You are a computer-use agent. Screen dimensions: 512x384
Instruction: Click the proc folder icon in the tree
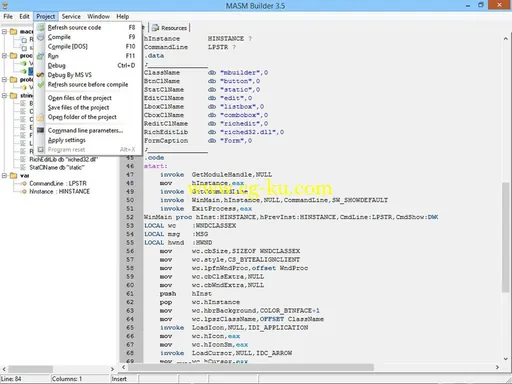click(13, 56)
